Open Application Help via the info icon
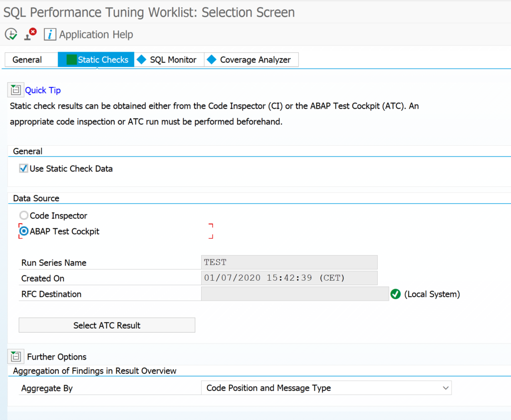 tap(50, 34)
